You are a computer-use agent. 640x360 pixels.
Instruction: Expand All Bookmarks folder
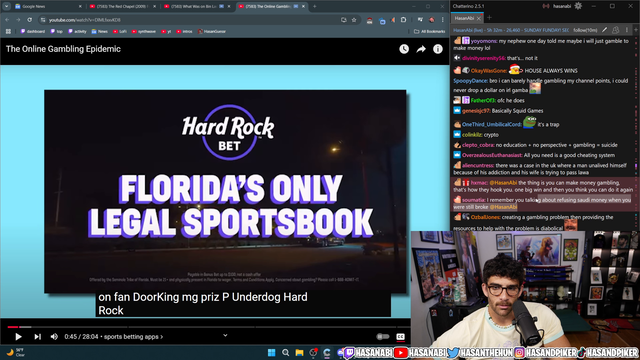point(429,31)
